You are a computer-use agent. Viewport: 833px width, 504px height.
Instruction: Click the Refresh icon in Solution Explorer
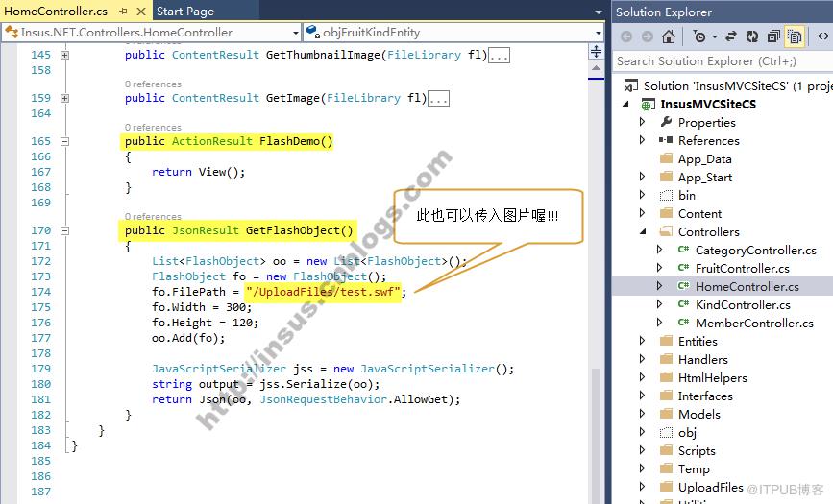point(752,36)
